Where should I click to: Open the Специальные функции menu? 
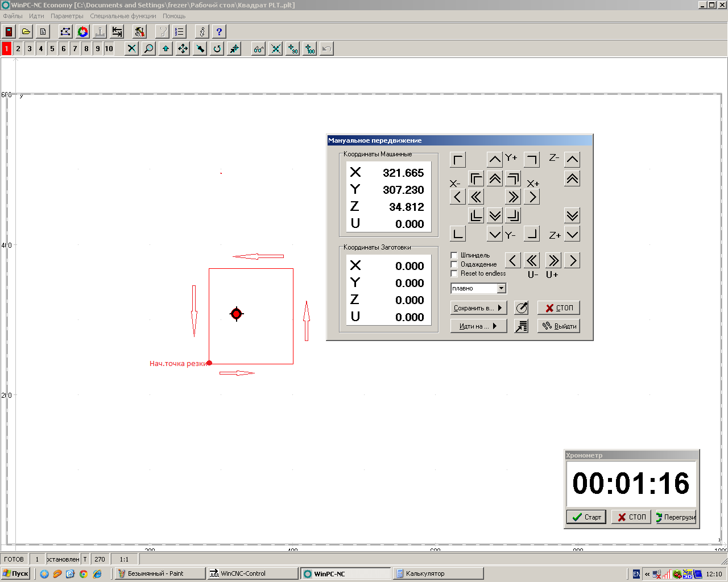click(x=123, y=16)
